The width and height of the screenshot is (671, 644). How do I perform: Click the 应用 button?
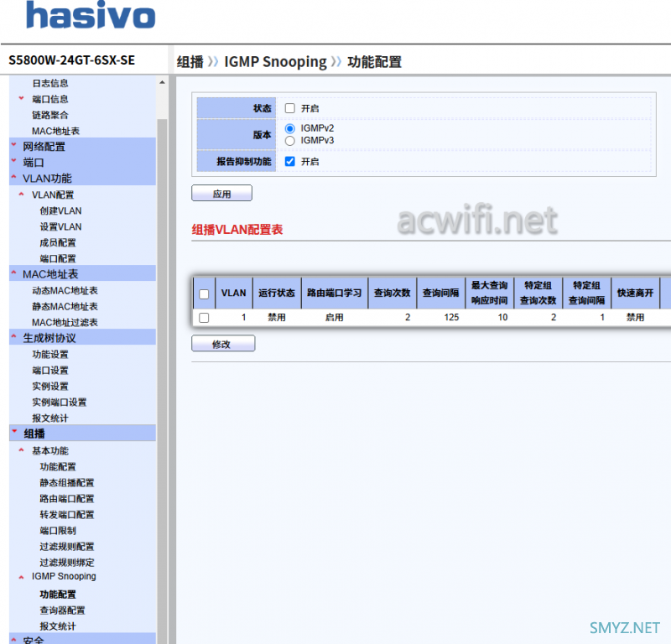click(221, 194)
